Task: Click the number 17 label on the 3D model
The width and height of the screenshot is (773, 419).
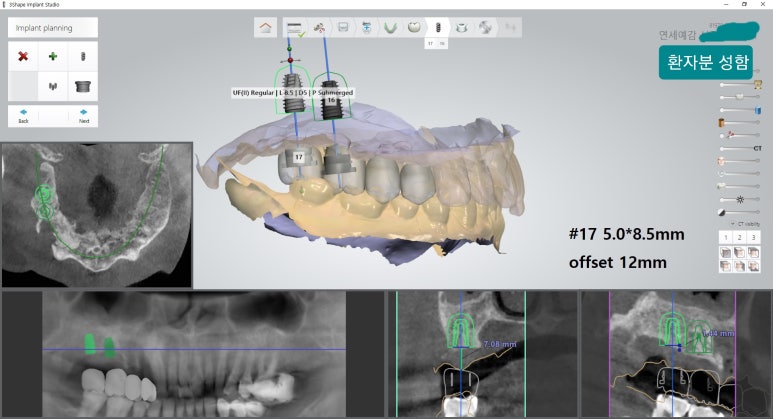Action: click(x=299, y=157)
